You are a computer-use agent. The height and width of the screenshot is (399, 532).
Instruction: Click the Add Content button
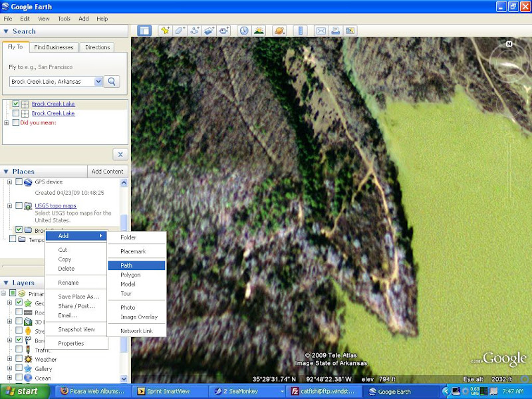pyautogui.click(x=107, y=172)
